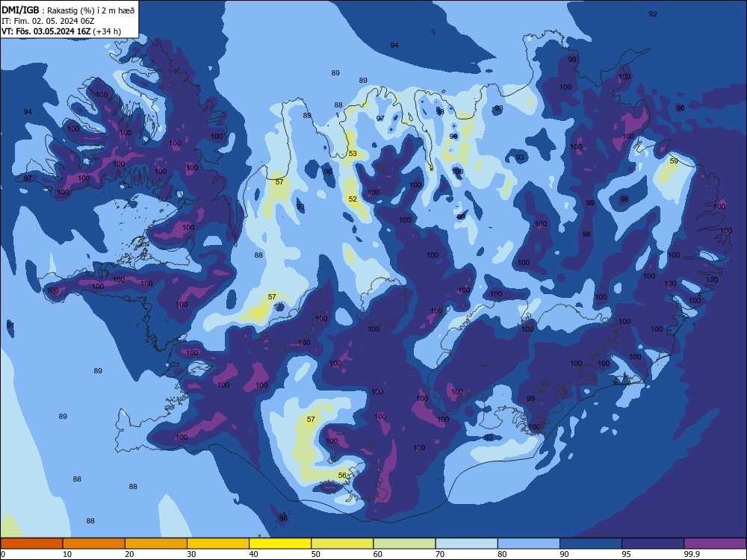Select the '40' legend tick label
Image resolution: width=747 pixels, height=560 pixels.
[253, 554]
